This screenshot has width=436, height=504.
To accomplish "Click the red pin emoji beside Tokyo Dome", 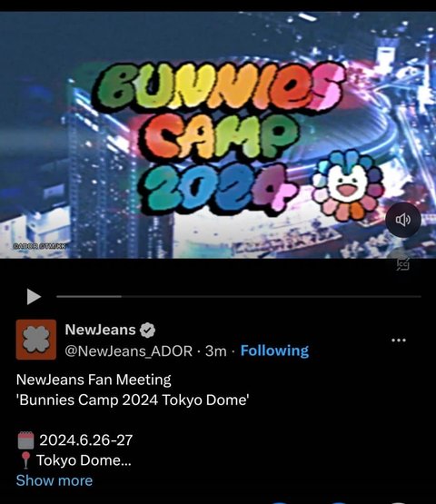I will coord(25,460).
